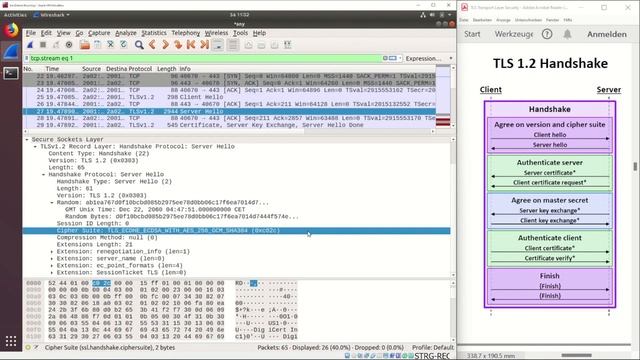This screenshot has width=640, height=360.
Task: Expand Extension SessionTicket TLS node
Action: [52, 273]
